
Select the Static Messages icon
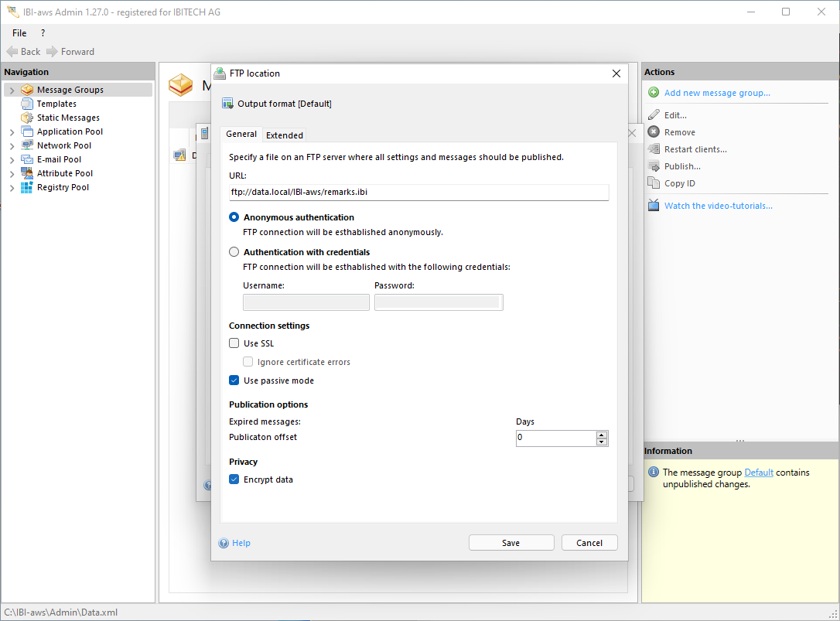[x=27, y=118]
